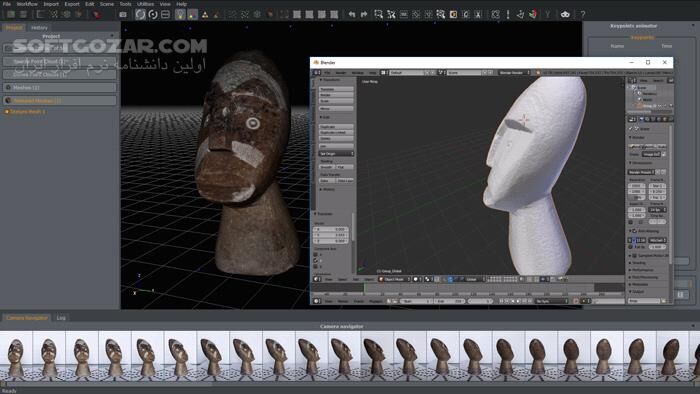Image resolution: width=700 pixels, height=394 pixels.
Task: Click Scale button in Blender tool shelf
Action: pyautogui.click(x=336, y=101)
